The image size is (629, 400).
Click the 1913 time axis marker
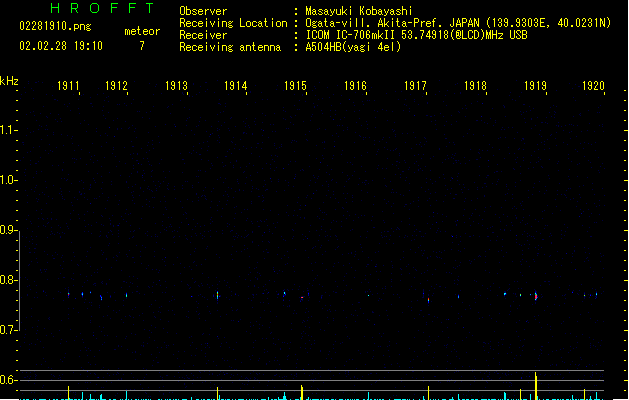coord(177,86)
